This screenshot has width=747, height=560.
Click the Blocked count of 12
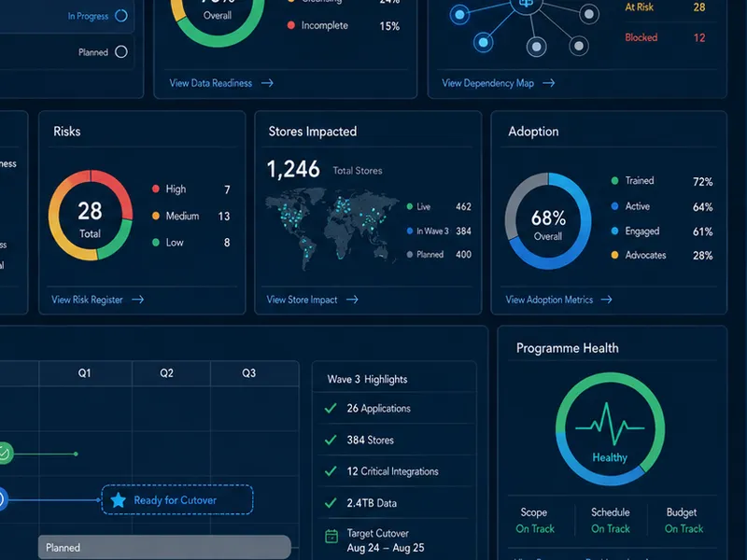699,37
